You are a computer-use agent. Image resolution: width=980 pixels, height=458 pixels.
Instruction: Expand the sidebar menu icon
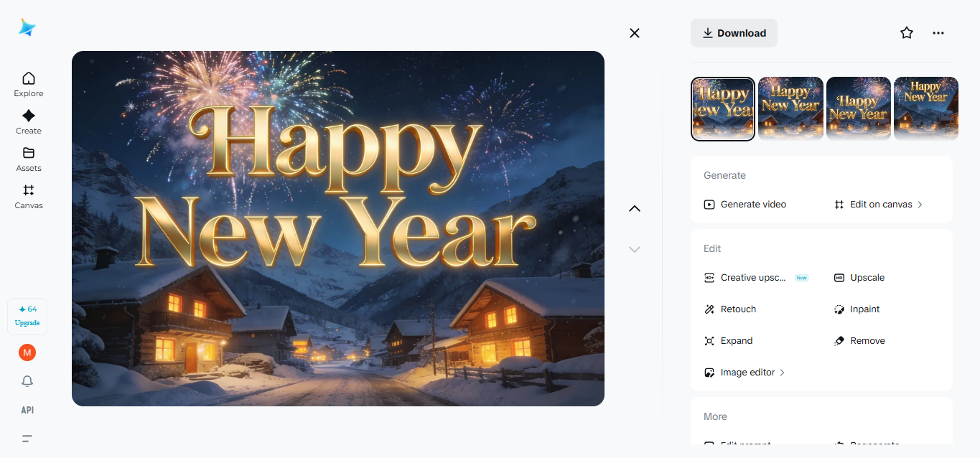27,439
